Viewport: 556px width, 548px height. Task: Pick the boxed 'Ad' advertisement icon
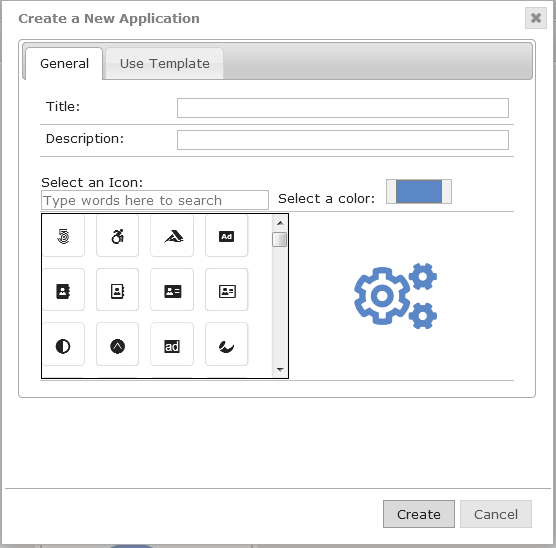point(227,236)
